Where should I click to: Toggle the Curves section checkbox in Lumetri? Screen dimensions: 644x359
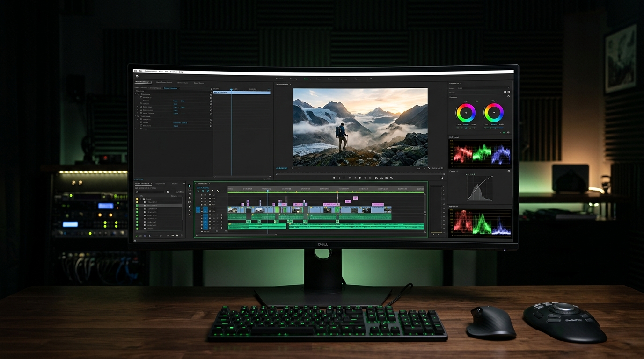click(x=508, y=171)
